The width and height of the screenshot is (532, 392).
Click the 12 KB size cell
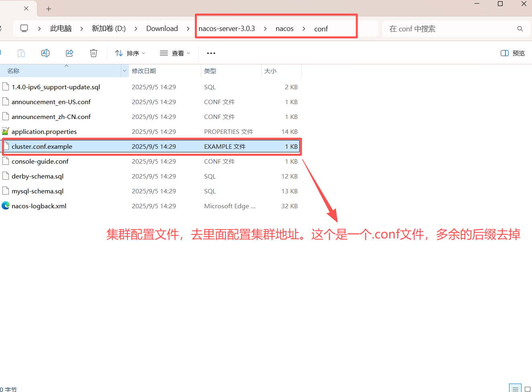coord(289,176)
